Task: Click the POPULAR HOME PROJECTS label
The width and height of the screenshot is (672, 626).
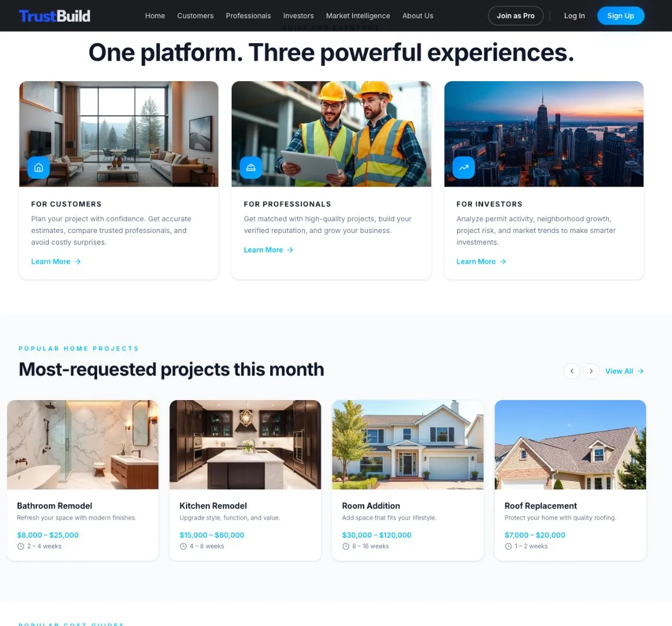Action: 78,348
